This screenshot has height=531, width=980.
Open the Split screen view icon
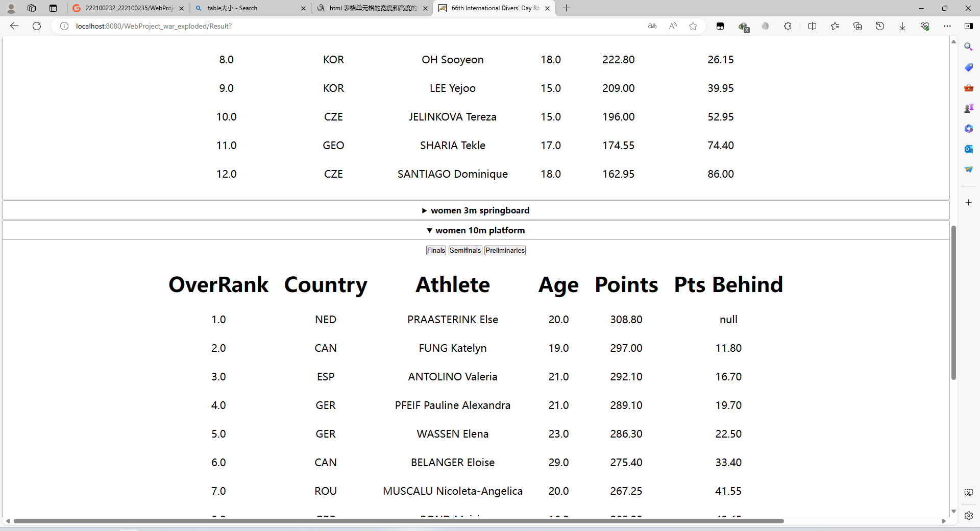point(812,26)
